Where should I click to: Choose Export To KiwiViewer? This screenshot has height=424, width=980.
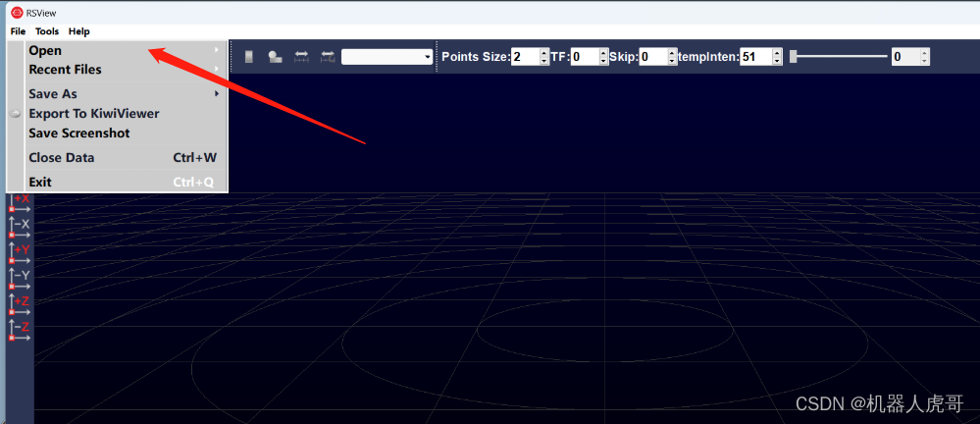(x=125, y=114)
